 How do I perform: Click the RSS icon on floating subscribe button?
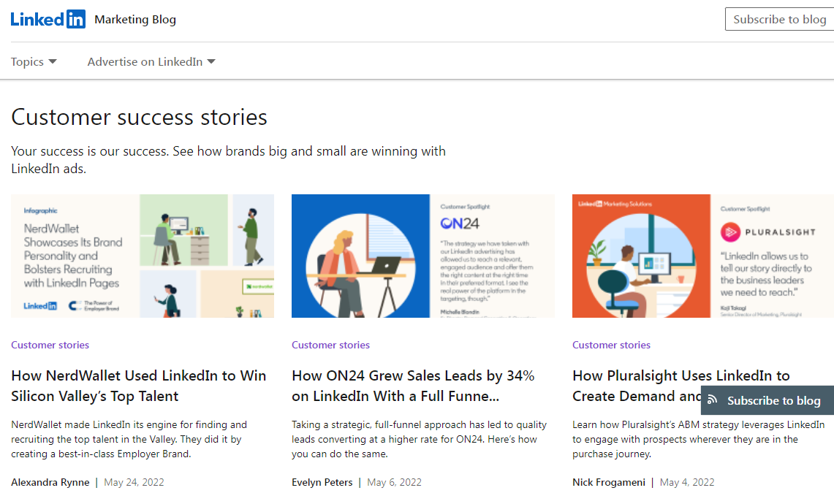tap(713, 400)
